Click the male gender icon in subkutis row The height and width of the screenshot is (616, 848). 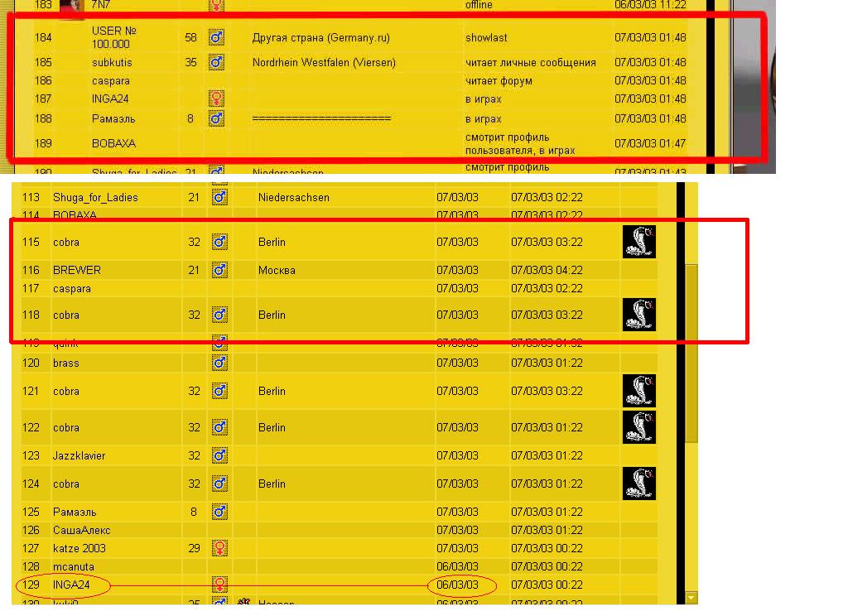coord(216,62)
